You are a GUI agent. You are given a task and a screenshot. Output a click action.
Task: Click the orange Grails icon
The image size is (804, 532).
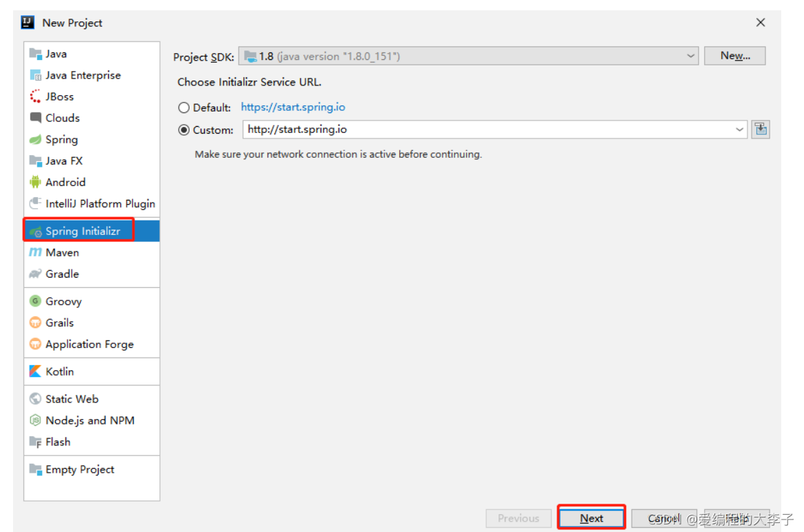[x=35, y=323]
